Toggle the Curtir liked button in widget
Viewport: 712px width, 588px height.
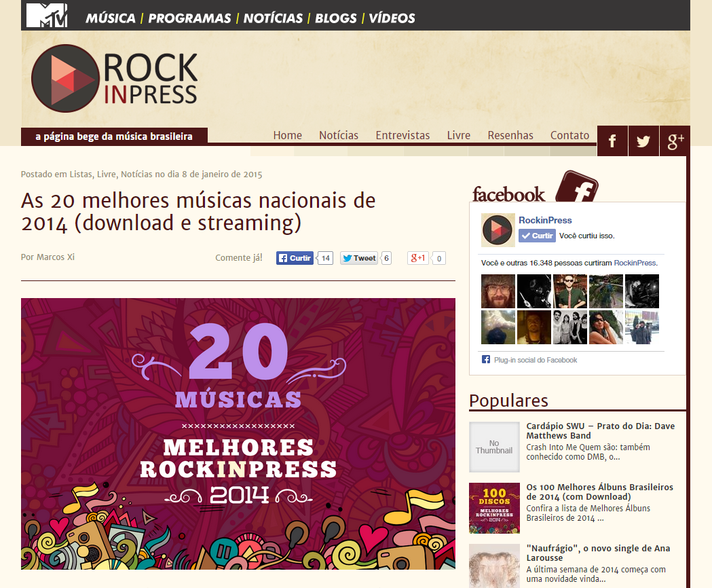click(x=537, y=236)
